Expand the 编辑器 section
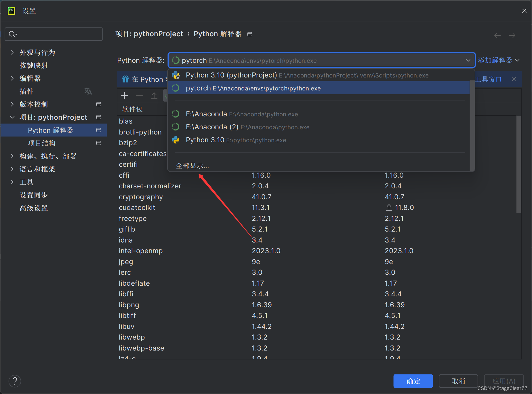The height and width of the screenshot is (394, 532). pyautogui.click(x=12, y=78)
